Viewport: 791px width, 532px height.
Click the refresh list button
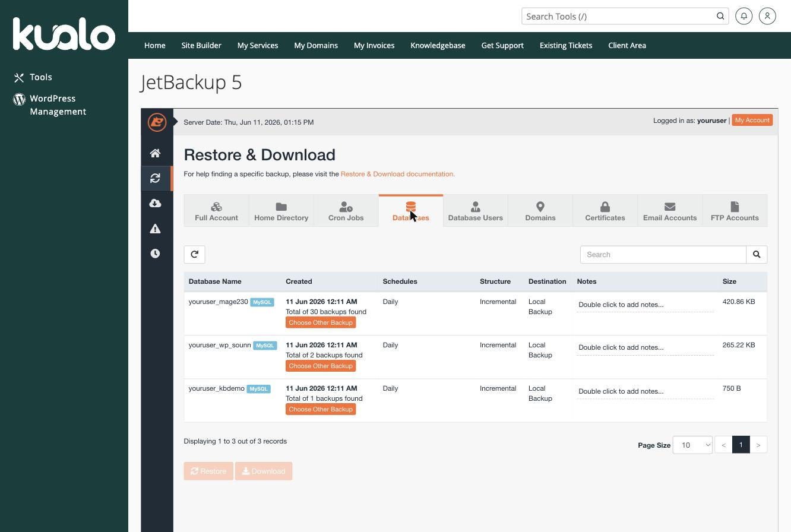pyautogui.click(x=194, y=254)
